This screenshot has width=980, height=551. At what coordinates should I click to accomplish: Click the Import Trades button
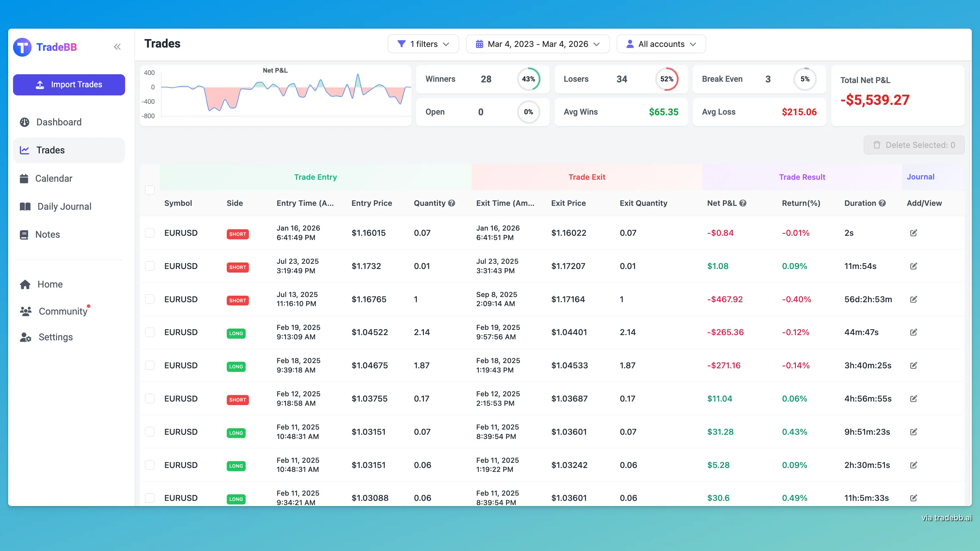[69, 84]
